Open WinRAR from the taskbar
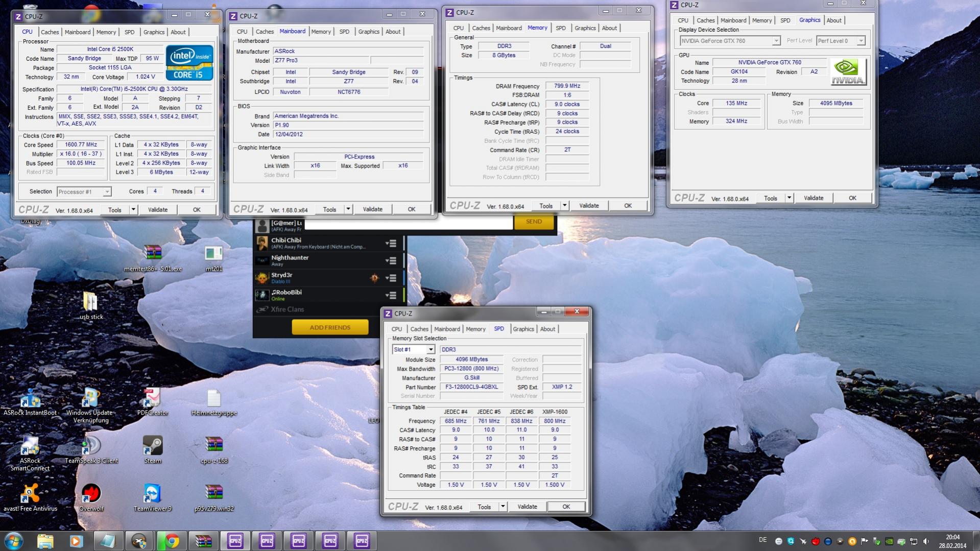The image size is (980, 551). click(x=203, y=541)
